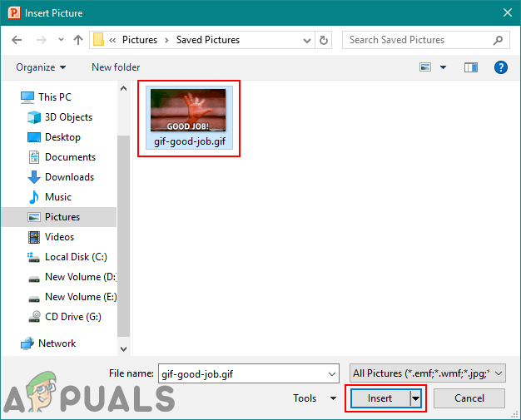Click the Search Saved Pictures field
This screenshot has width=521, height=420.
(x=425, y=40)
